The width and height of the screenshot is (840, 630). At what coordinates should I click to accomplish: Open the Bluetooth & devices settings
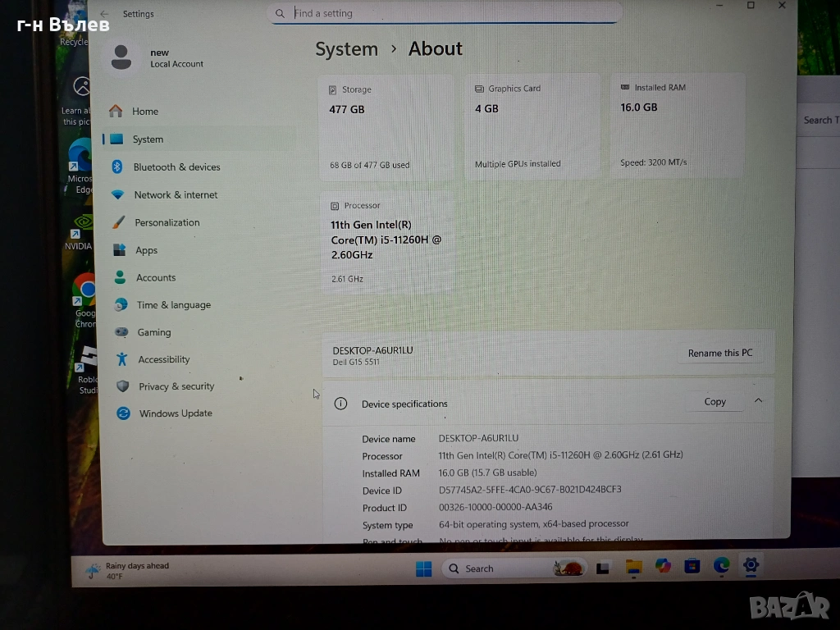(x=176, y=167)
